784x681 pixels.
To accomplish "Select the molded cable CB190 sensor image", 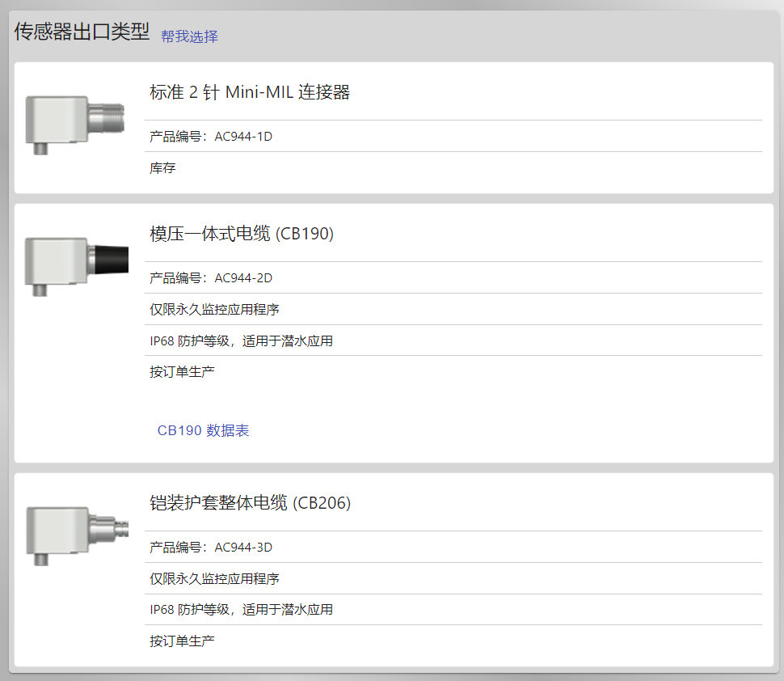I will click(x=77, y=267).
